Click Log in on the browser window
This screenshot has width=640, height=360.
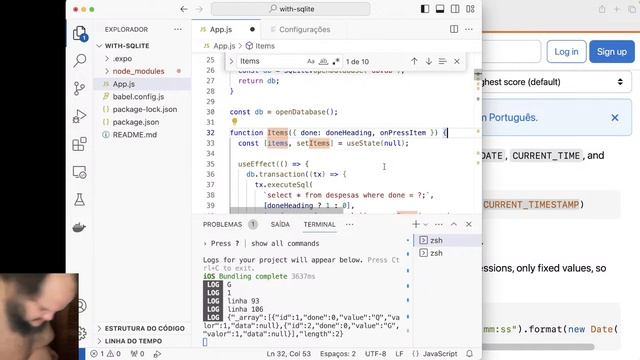pyautogui.click(x=566, y=52)
